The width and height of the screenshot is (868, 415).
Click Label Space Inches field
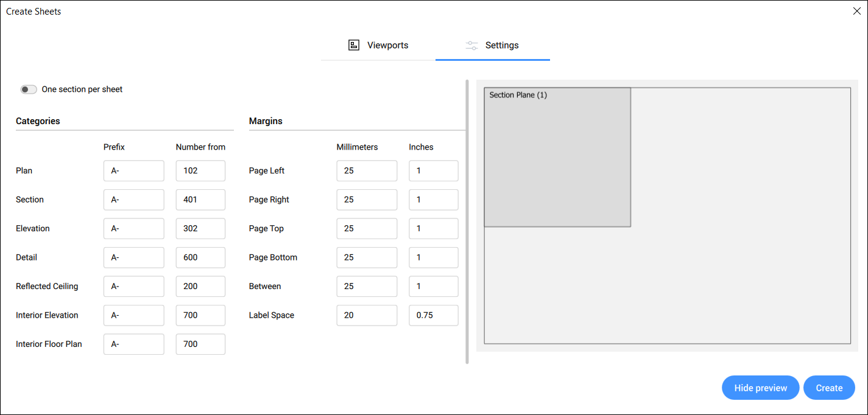pyautogui.click(x=433, y=315)
